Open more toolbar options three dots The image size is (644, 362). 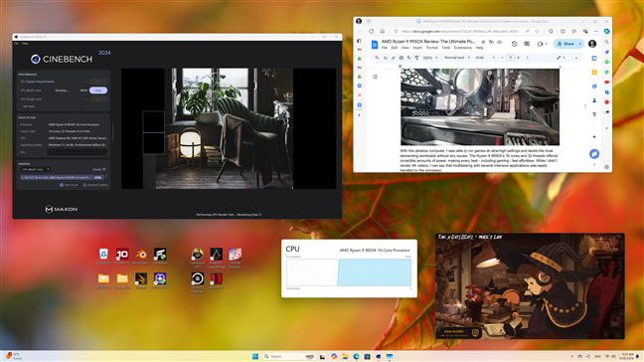(x=528, y=58)
